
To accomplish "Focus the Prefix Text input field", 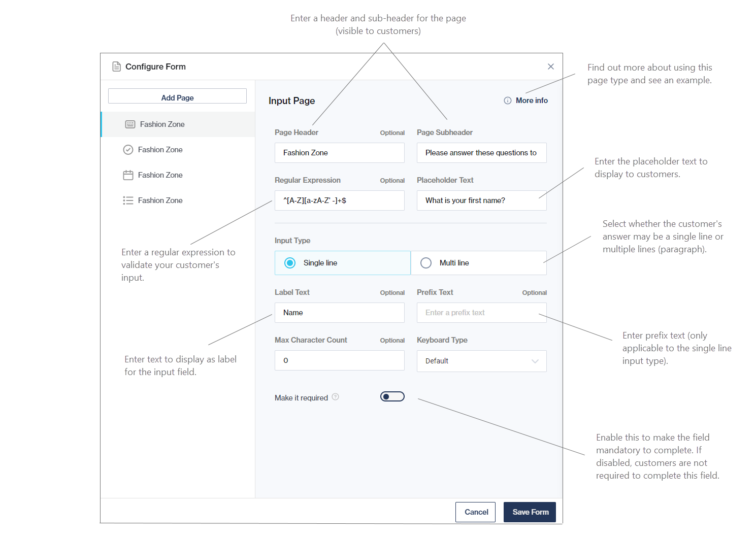I will click(481, 313).
